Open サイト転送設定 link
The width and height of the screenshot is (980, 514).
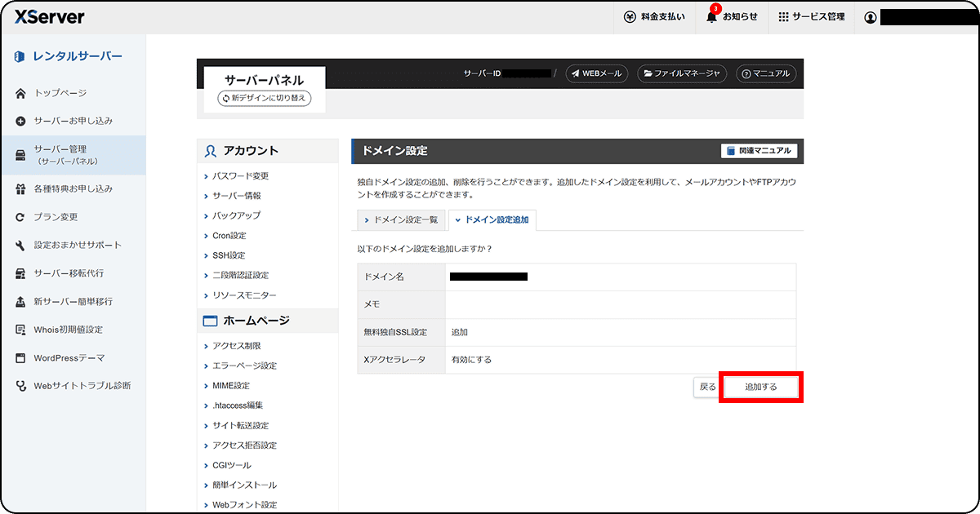[x=240, y=425]
